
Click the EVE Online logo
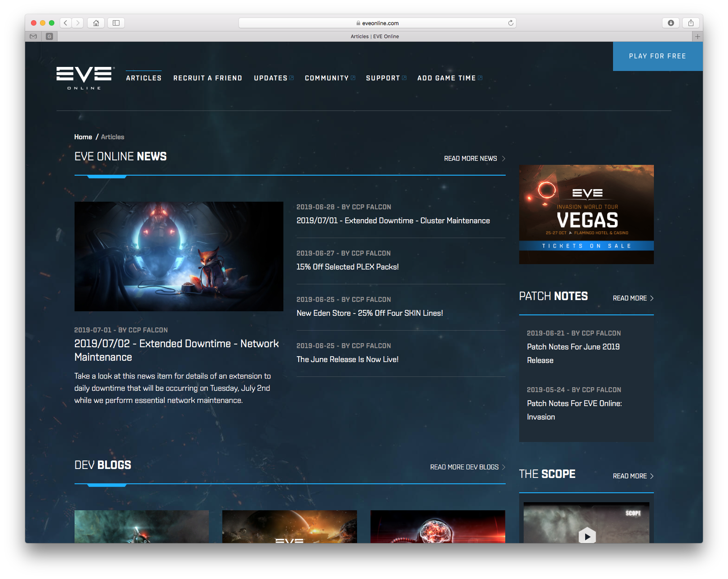85,78
